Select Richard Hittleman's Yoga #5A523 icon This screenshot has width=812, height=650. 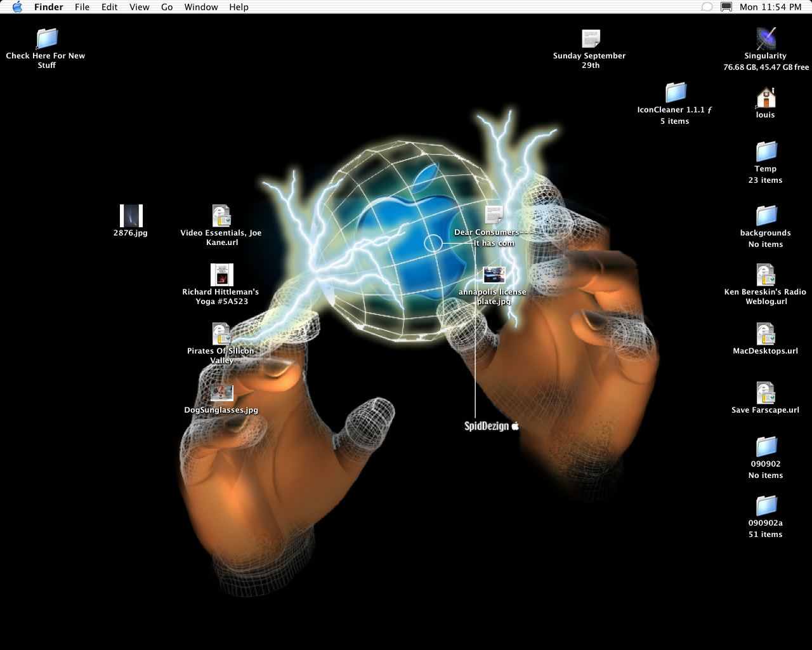pyautogui.click(x=221, y=275)
